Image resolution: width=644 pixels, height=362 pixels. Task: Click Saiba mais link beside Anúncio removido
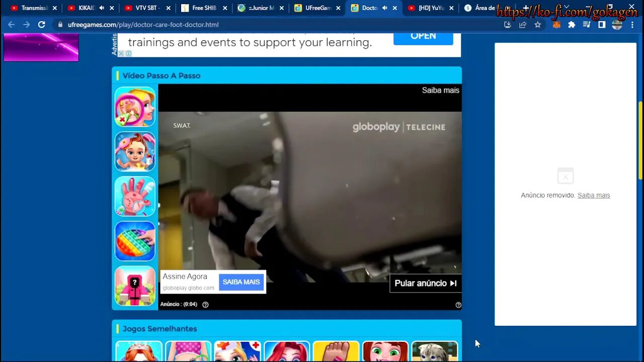[x=594, y=196]
